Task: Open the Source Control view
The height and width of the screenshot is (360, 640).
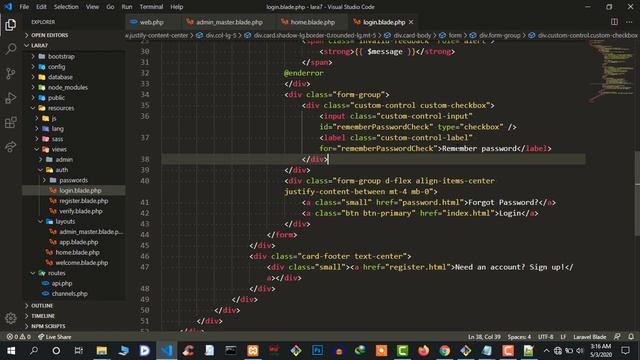Action: [x=11, y=73]
